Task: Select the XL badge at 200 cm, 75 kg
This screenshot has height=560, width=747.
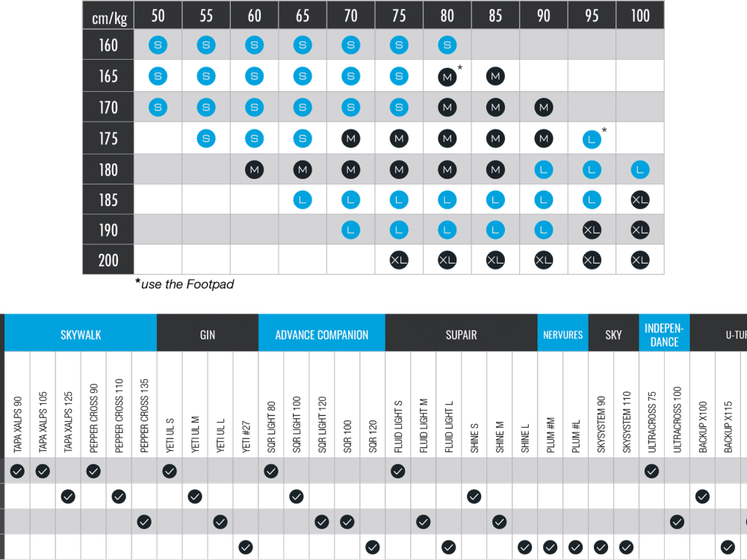Action: pyautogui.click(x=399, y=261)
